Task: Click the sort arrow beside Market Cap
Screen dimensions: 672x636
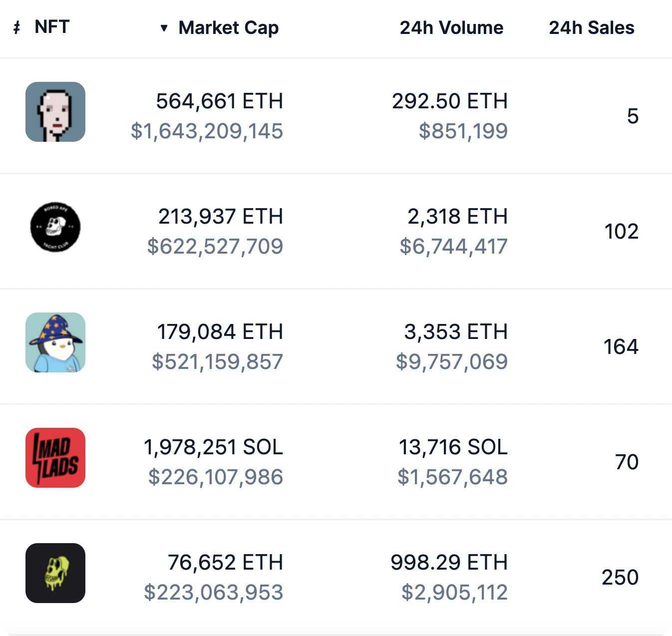Action: (x=164, y=28)
